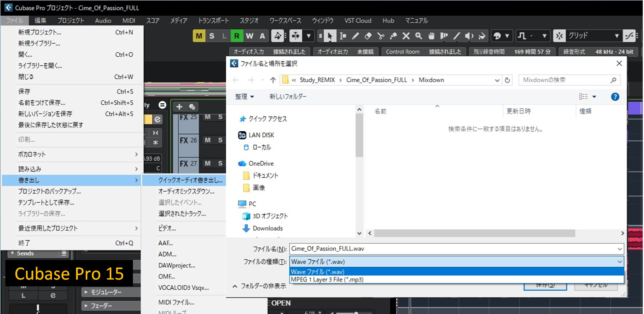Toggle global Mute M button in toolbar
The image size is (644, 314).
tap(199, 36)
